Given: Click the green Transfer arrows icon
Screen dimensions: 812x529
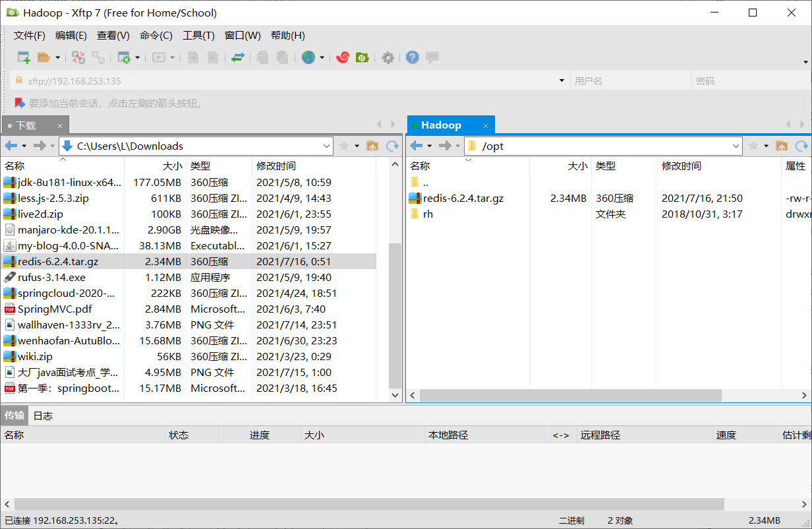Looking at the screenshot, I should (x=238, y=57).
